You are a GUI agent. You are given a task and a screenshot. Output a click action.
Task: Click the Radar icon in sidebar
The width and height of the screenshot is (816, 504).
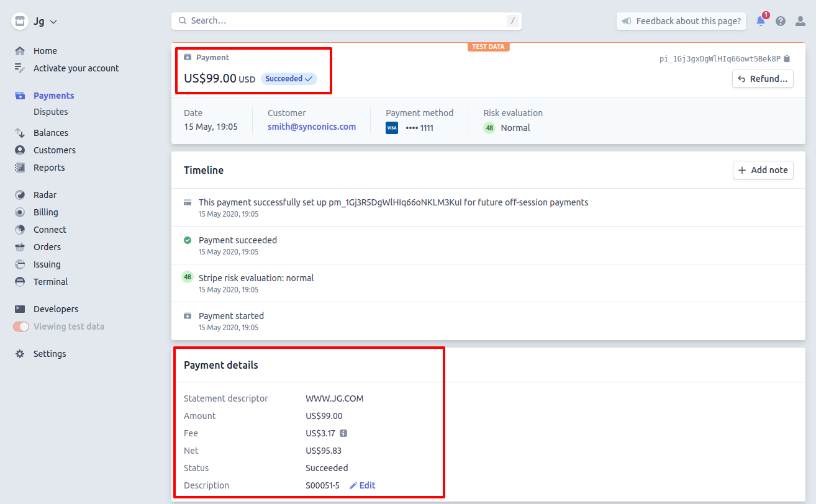tap(20, 195)
